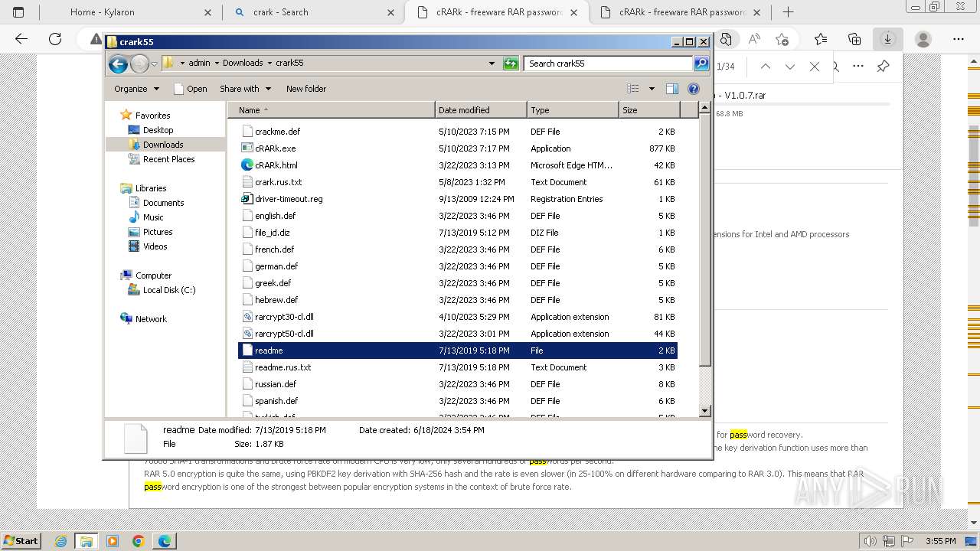Create New folder
980x551 pixels.
(306, 89)
